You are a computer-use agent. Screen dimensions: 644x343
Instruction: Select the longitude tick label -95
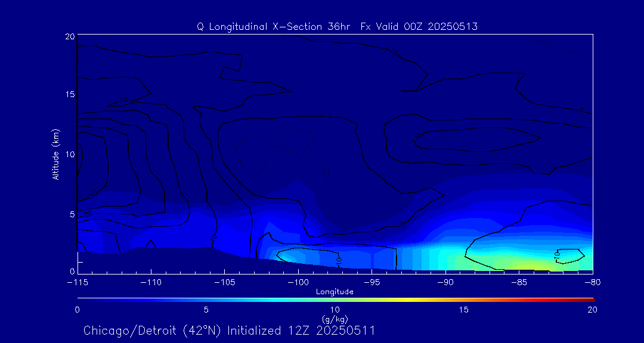coord(371,283)
